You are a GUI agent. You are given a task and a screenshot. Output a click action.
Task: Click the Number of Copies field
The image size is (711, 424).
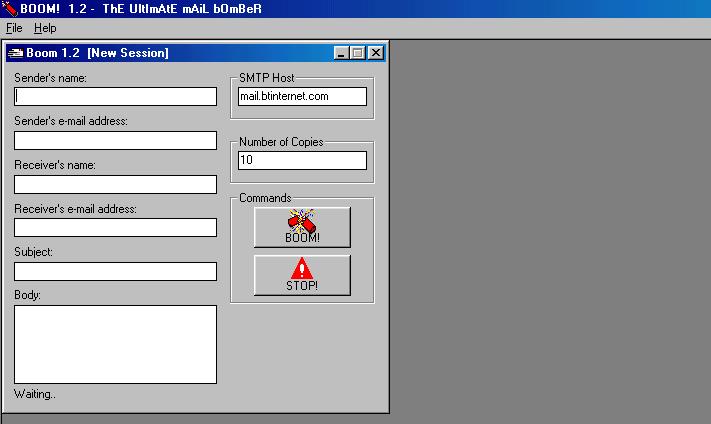click(x=302, y=160)
